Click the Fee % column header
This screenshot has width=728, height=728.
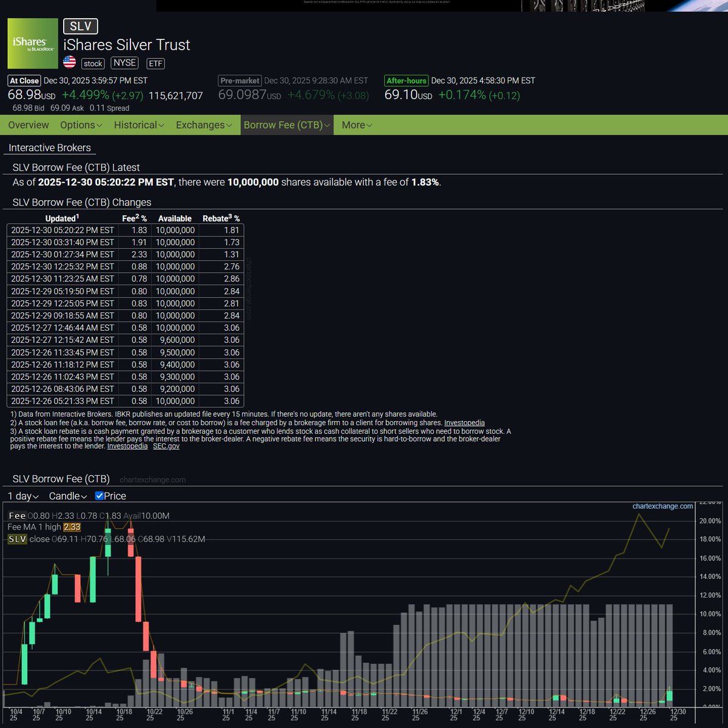(135, 218)
